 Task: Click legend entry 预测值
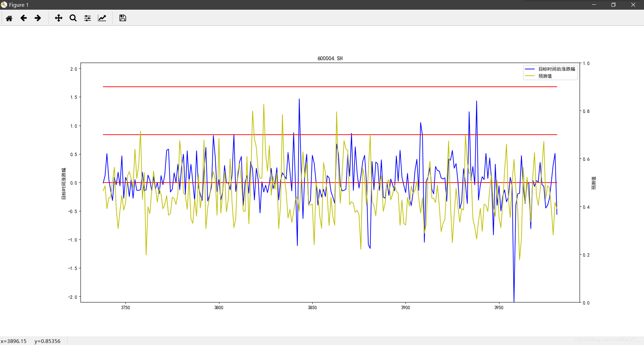tap(545, 76)
